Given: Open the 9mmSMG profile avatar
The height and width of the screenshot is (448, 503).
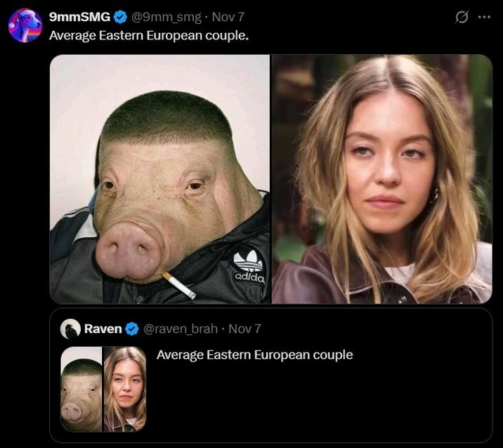Looking at the screenshot, I should (x=25, y=25).
